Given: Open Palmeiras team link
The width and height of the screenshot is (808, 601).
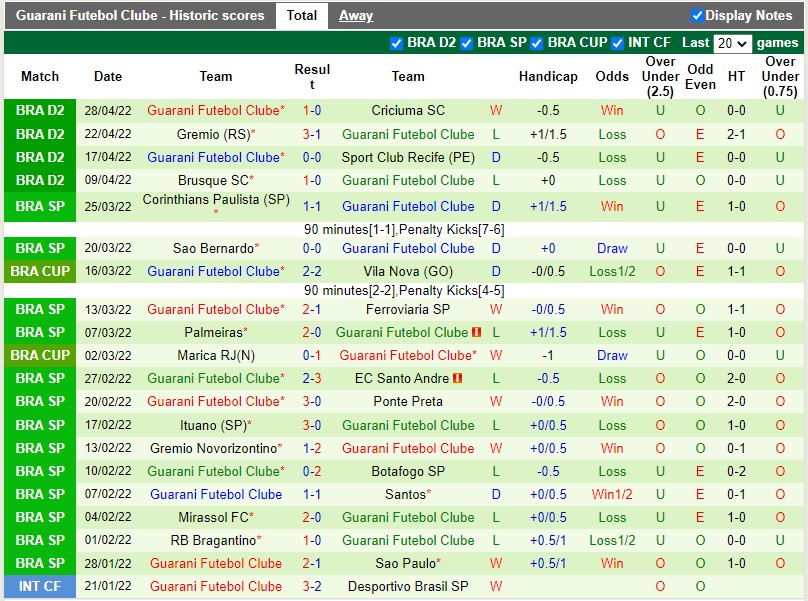Looking at the screenshot, I should click(213, 332).
